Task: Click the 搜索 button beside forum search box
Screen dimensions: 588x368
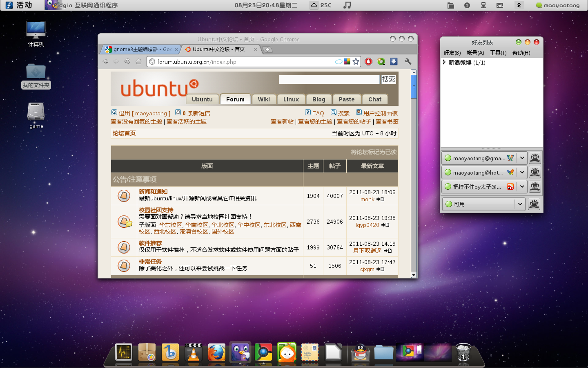Action: click(x=389, y=79)
